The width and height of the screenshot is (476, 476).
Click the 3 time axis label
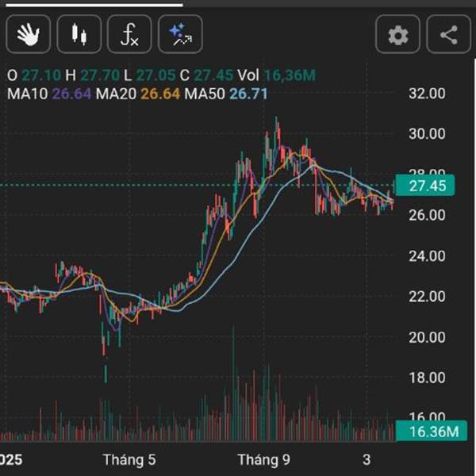coord(367,459)
